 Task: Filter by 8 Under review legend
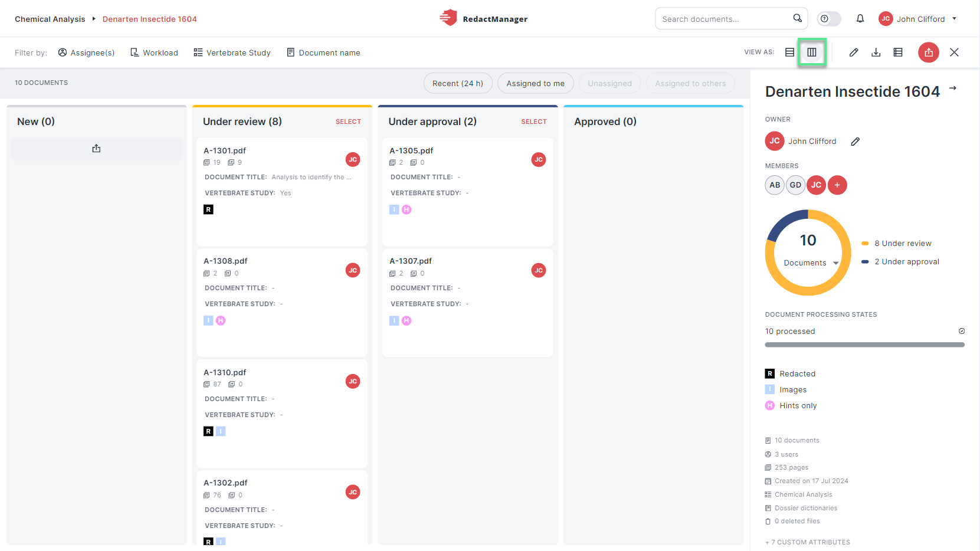coord(897,243)
